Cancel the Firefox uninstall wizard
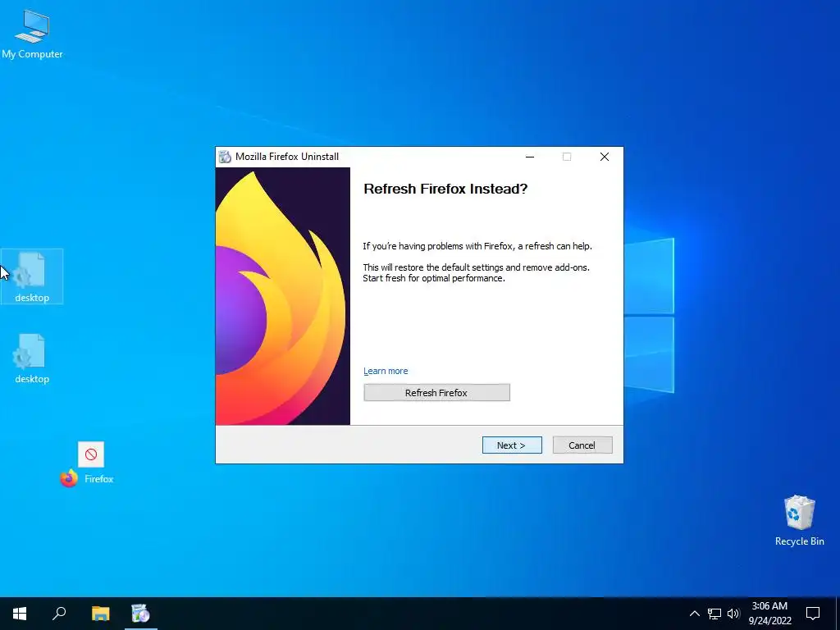Screen dimensions: 840x630 coord(582,445)
